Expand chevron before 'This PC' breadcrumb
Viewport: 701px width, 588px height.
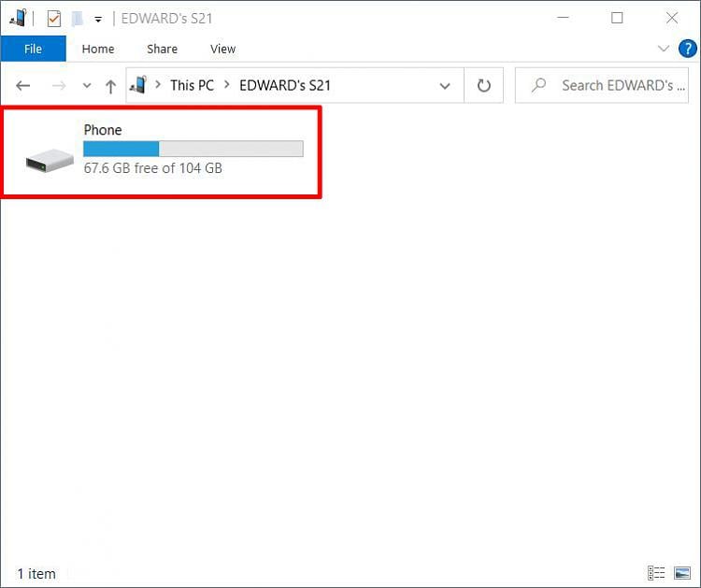tap(158, 84)
